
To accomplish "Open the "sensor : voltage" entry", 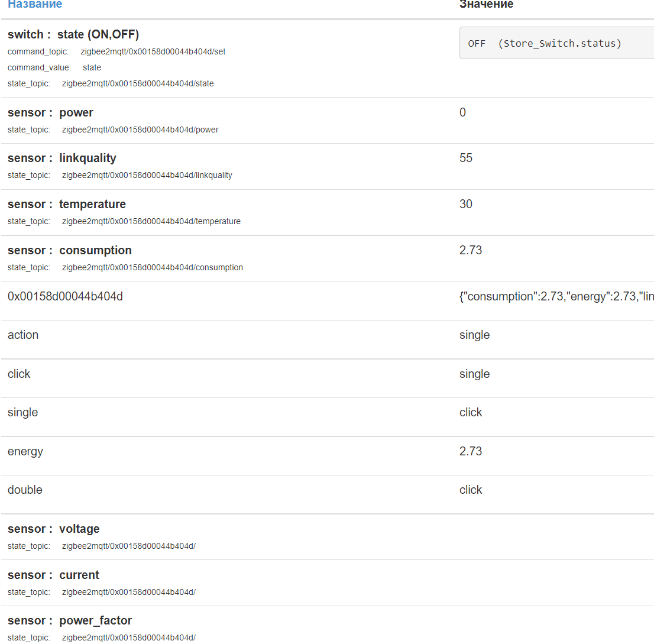I will click(54, 529).
